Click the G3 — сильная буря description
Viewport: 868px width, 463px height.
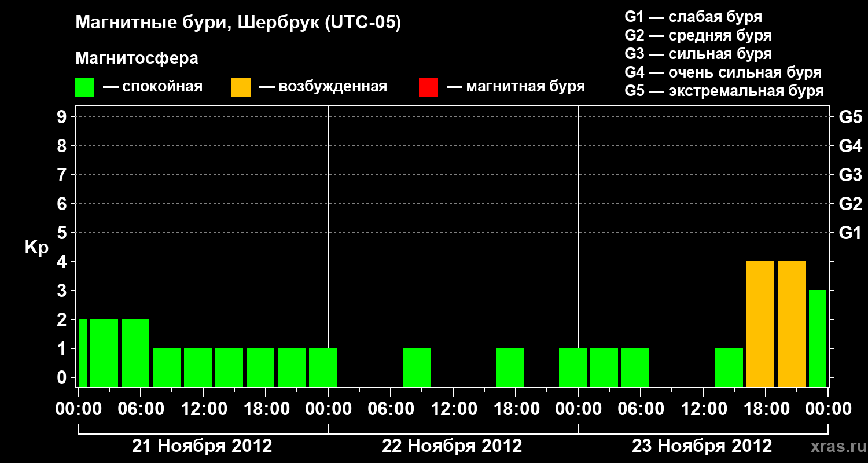pos(698,54)
